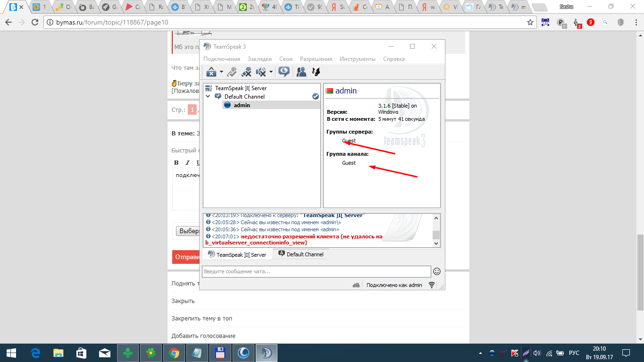
Task: Click the Guest entry under Группы сервера
Action: click(349, 141)
